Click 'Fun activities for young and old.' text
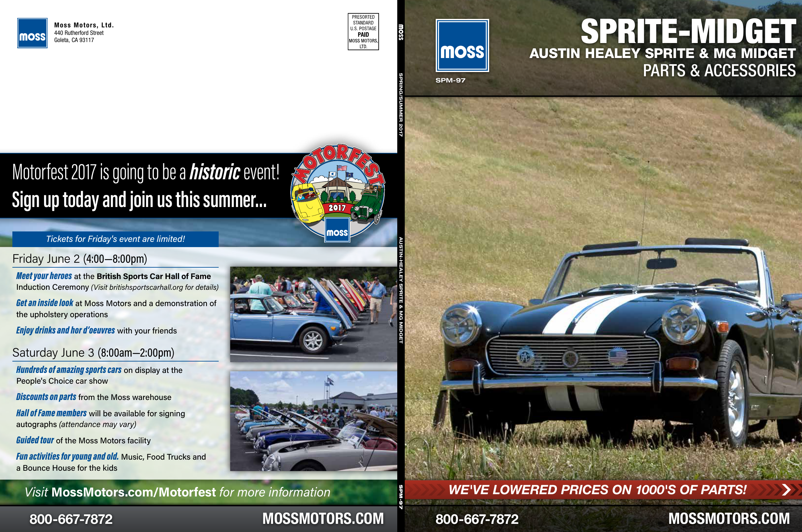The image size is (802, 532). click(x=67, y=456)
